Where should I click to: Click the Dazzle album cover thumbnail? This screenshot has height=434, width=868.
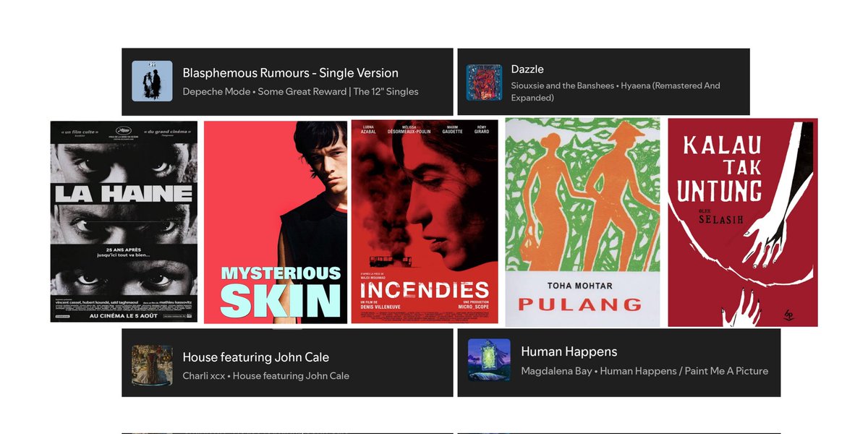(484, 82)
